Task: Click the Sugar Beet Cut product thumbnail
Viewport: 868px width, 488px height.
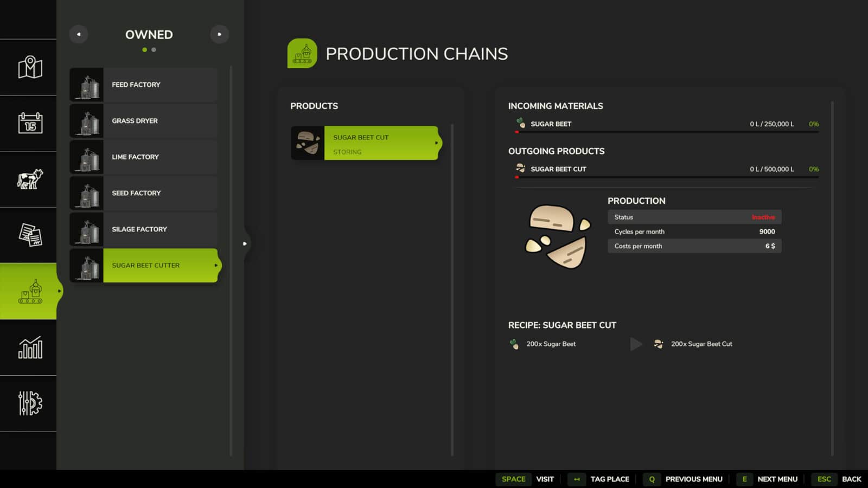Action: pos(308,143)
